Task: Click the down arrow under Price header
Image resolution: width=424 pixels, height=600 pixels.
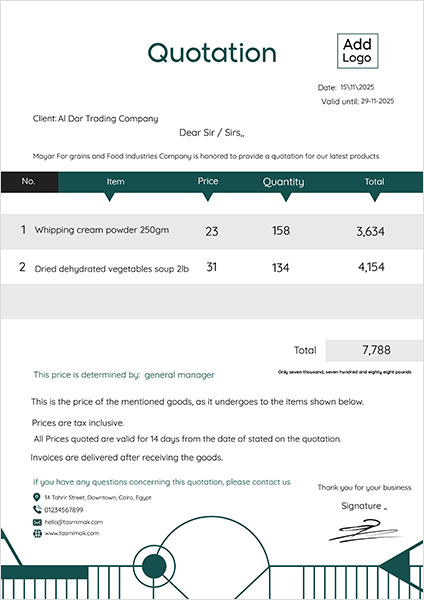Action: (208, 197)
